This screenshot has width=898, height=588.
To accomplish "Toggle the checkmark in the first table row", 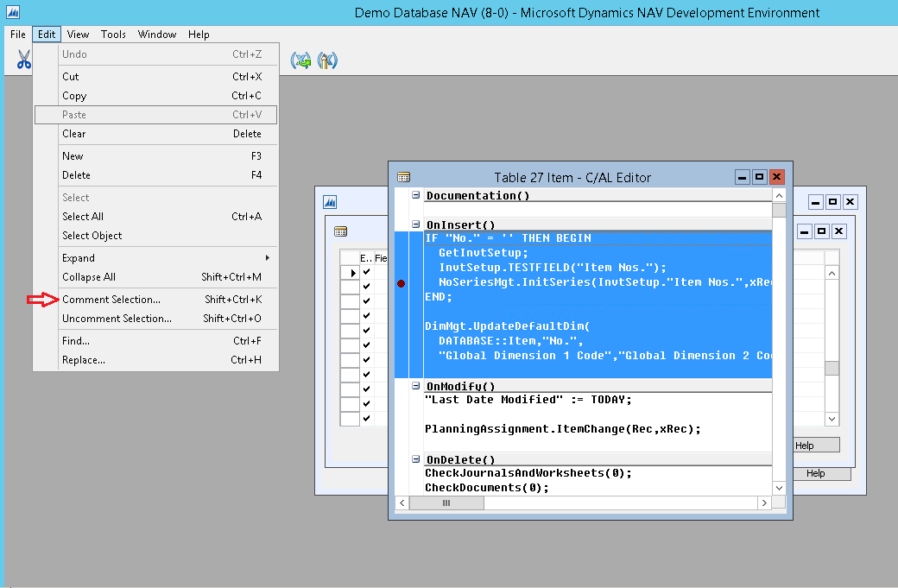I will tap(366, 273).
